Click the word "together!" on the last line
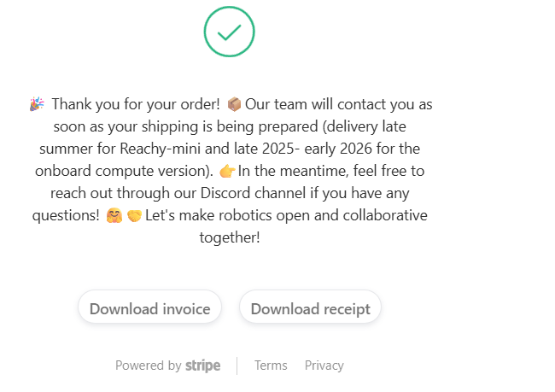This screenshot has height=392, width=555. pos(229,237)
